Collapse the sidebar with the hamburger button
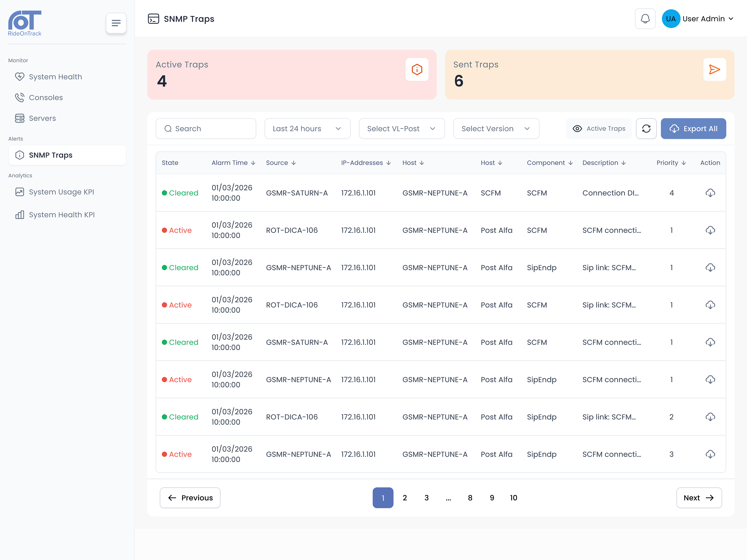 click(116, 23)
